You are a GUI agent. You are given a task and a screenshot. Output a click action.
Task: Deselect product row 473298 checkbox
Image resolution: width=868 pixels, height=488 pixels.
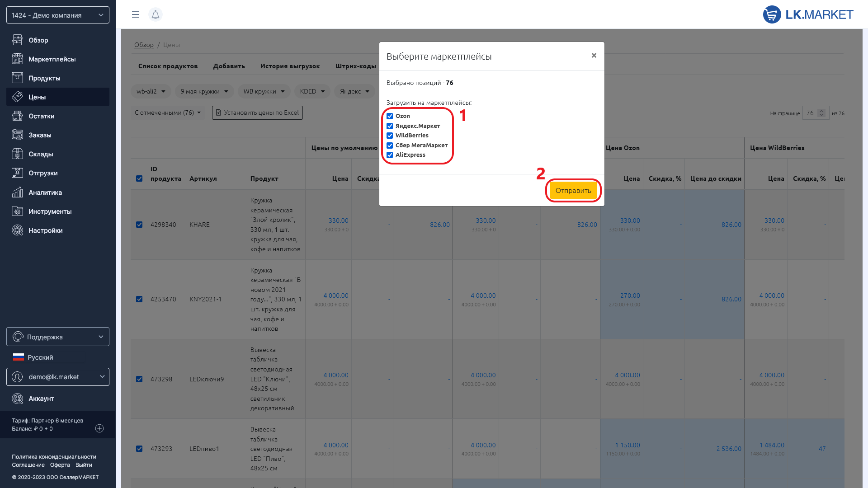click(139, 379)
